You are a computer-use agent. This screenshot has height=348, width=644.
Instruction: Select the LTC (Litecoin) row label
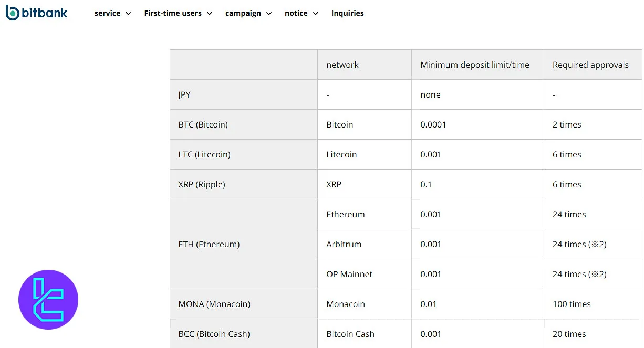204,154
